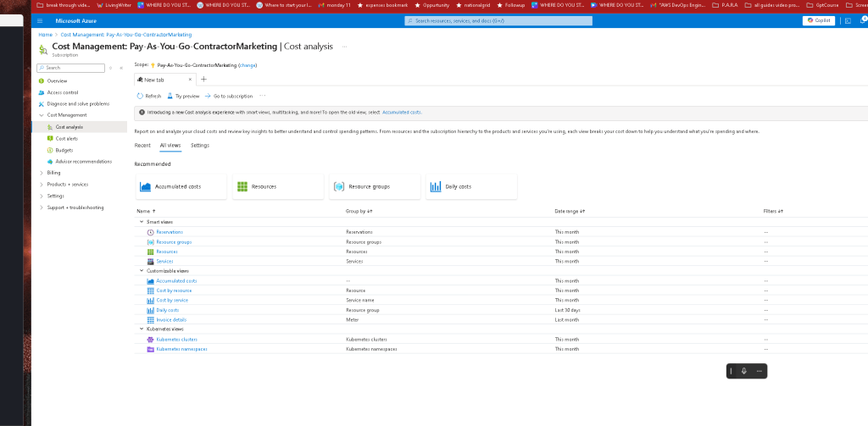Sort by the Name column header

146,211
